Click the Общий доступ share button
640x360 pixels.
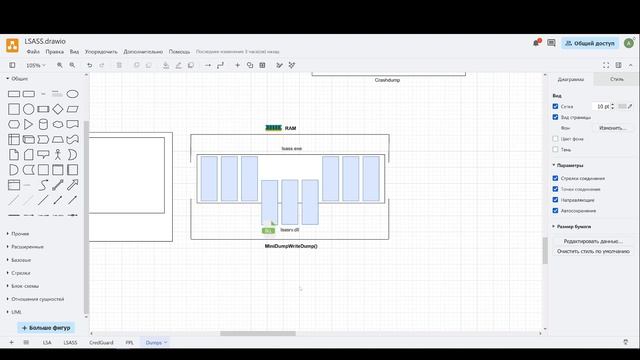(590, 43)
